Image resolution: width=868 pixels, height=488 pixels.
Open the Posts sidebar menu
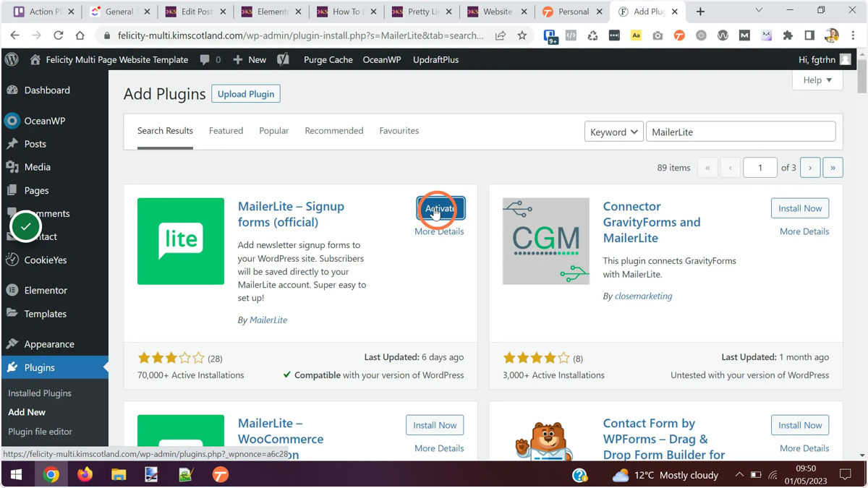click(54, 144)
